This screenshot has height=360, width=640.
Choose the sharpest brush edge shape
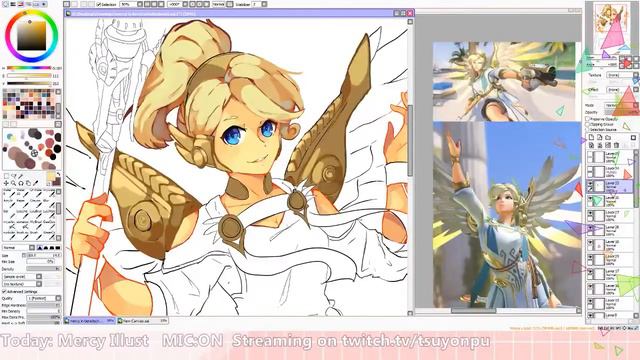pos(40,248)
